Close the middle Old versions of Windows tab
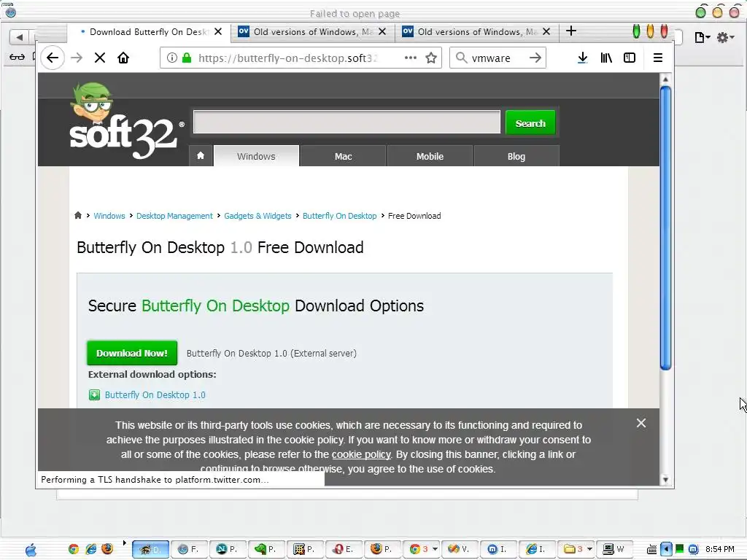 [382, 31]
